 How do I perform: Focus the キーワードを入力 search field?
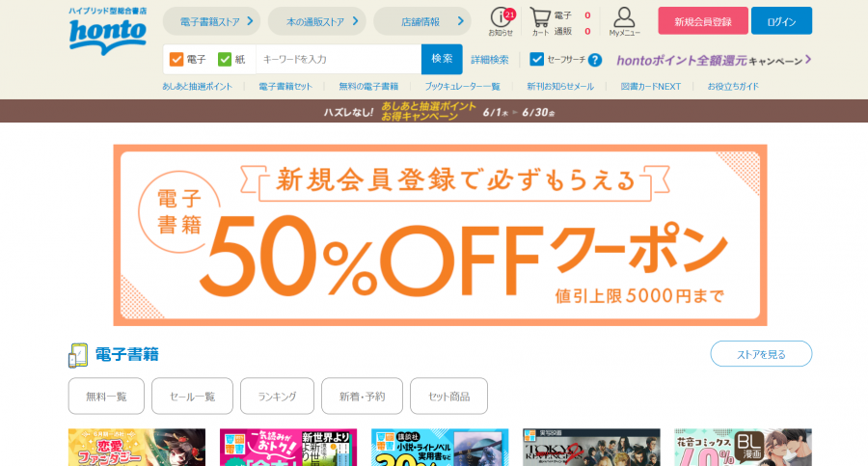pyautogui.click(x=339, y=59)
